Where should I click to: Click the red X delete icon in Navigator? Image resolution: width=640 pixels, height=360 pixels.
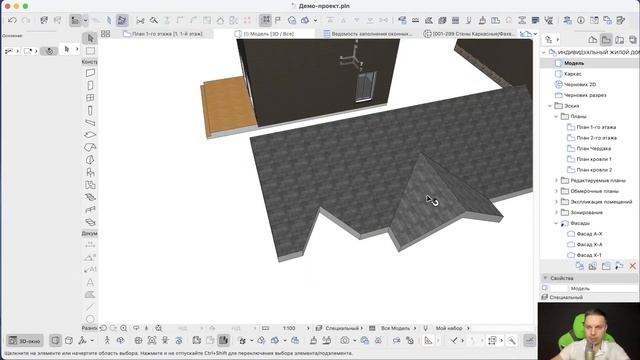(x=633, y=266)
